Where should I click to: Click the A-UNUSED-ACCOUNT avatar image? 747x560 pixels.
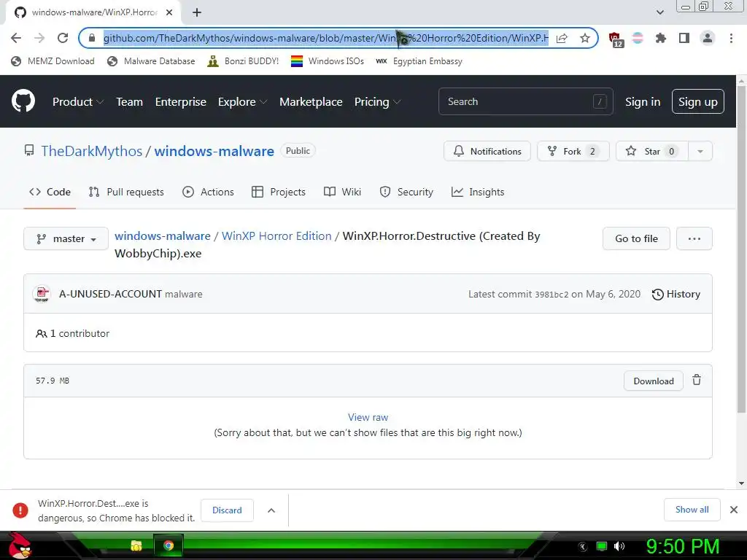(x=42, y=294)
